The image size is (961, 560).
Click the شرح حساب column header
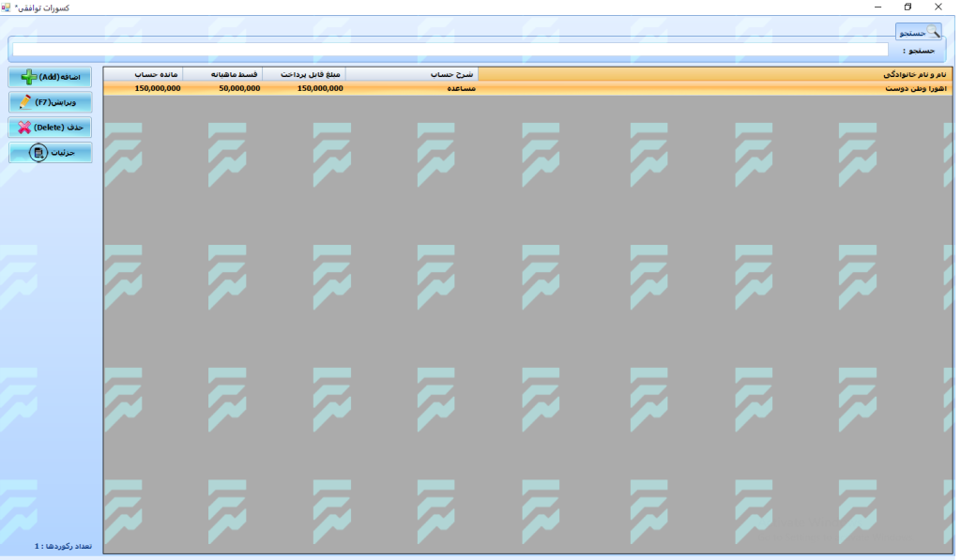point(412,74)
